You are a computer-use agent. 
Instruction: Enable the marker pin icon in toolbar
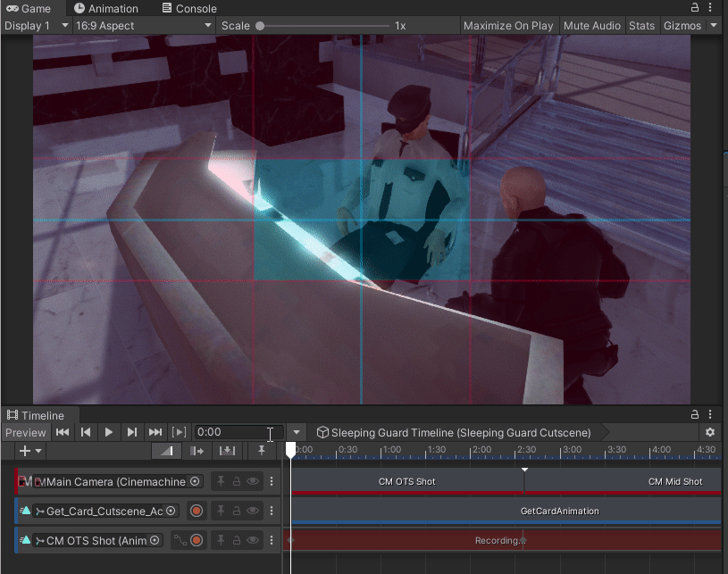(x=262, y=451)
